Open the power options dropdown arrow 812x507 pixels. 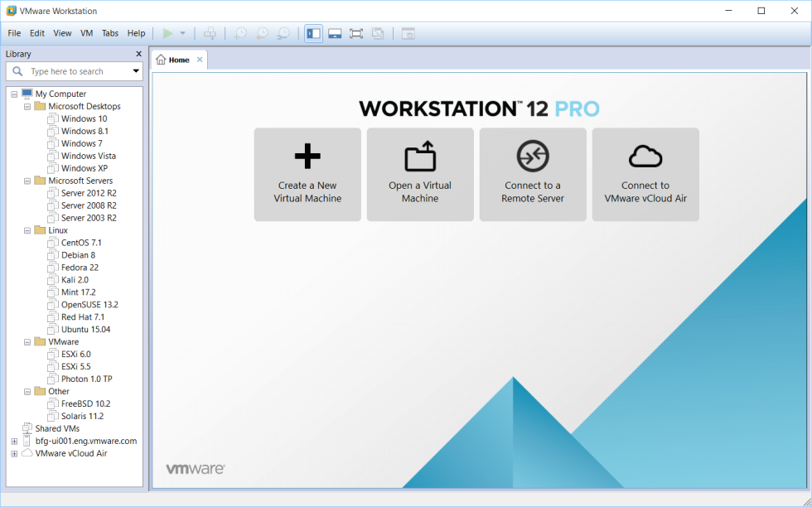(x=183, y=34)
